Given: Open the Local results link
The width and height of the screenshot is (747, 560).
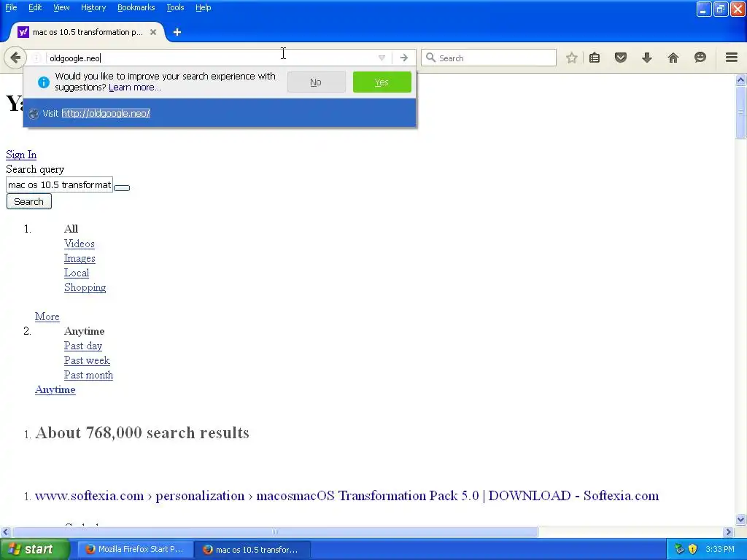Looking at the screenshot, I should (76, 273).
